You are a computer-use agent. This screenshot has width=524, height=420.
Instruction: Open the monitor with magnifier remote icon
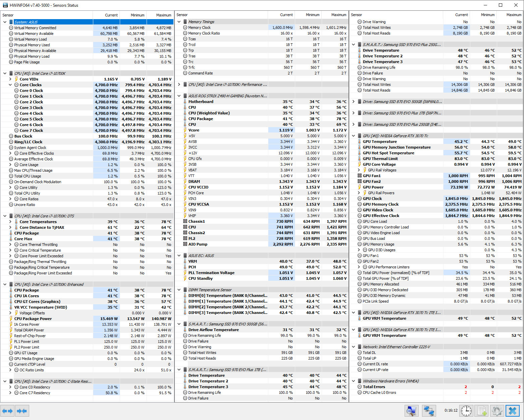click(411, 411)
